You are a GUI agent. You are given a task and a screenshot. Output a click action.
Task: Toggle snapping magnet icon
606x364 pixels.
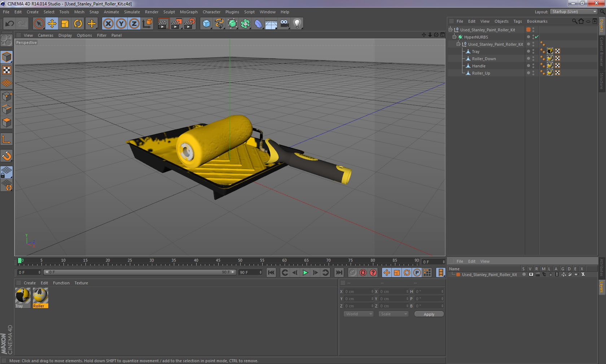(x=7, y=156)
